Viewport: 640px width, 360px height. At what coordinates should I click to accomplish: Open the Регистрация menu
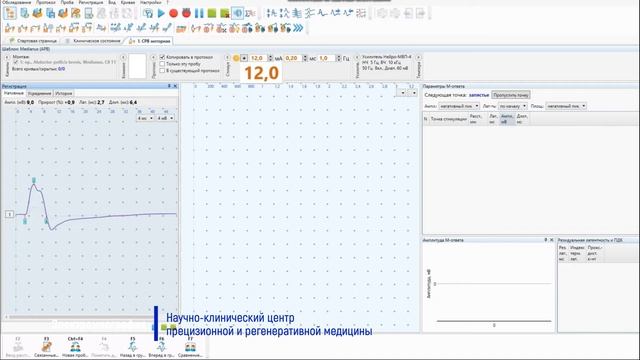click(x=91, y=2)
